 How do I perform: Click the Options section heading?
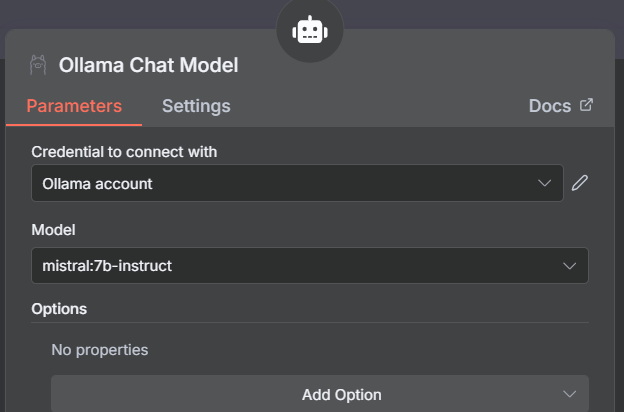click(59, 309)
